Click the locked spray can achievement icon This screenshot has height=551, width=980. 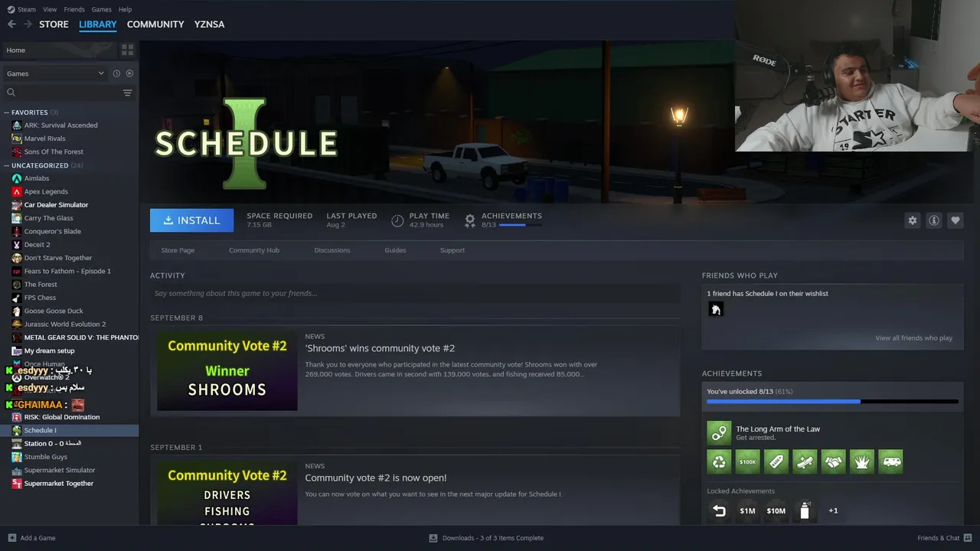805,510
